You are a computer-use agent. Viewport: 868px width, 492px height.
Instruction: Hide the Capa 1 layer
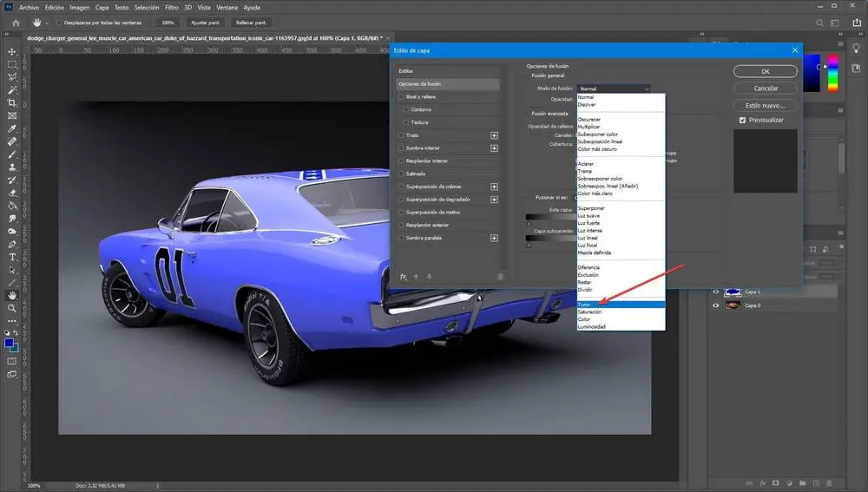tap(717, 292)
